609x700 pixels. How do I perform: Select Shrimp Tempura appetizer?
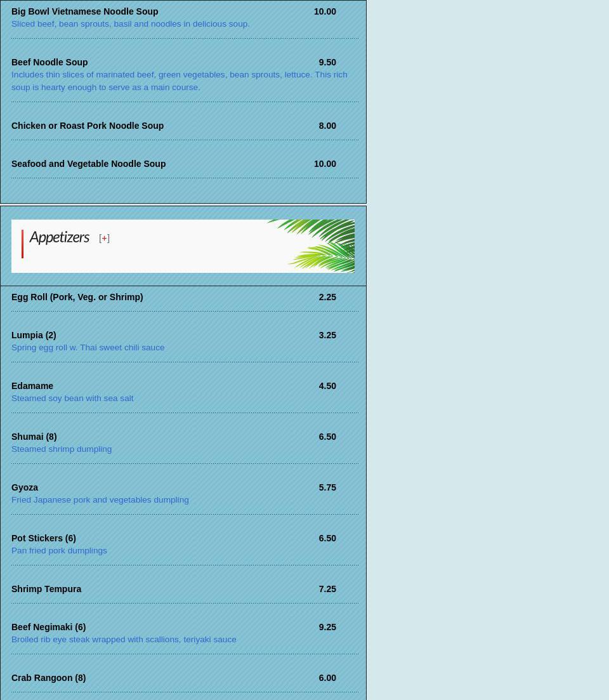pos(46,589)
